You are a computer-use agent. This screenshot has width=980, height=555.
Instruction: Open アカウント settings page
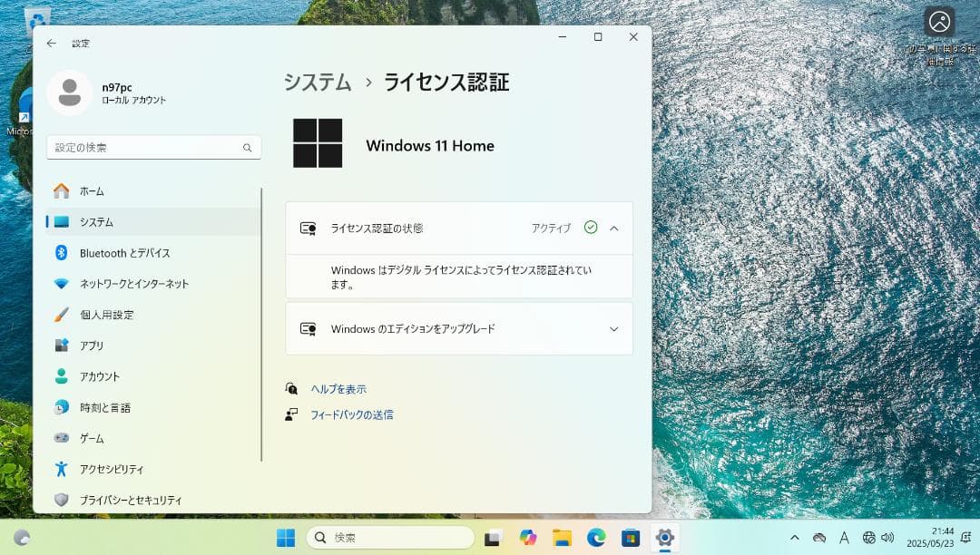153,375
